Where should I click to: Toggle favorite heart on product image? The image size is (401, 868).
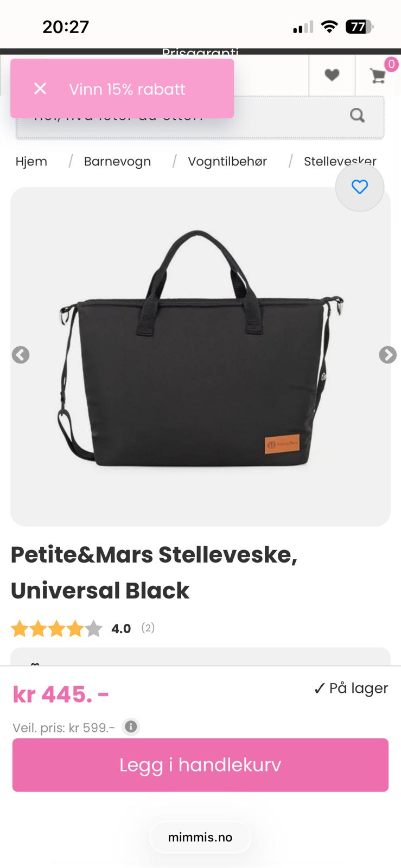360,187
